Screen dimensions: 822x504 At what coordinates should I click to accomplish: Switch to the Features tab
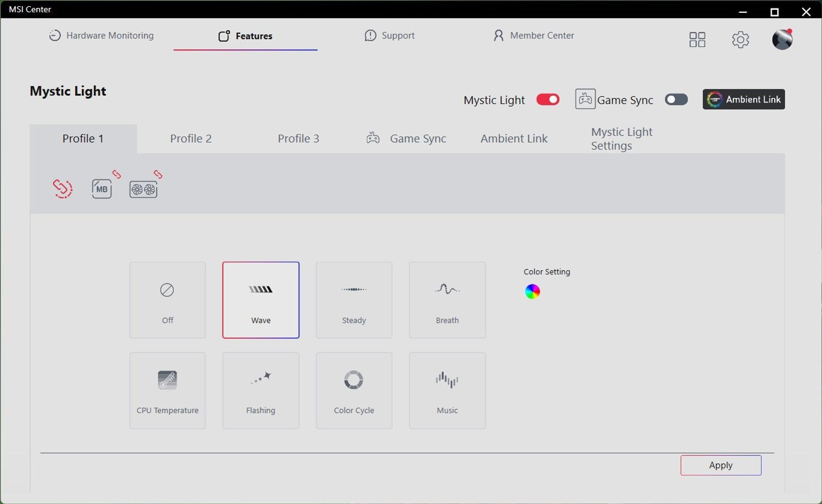coord(245,36)
